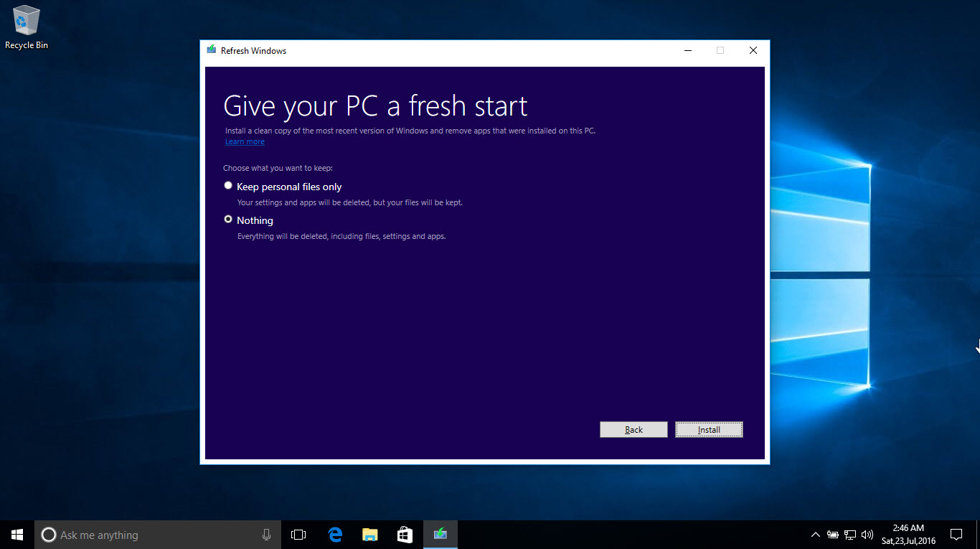Follow the Learn more link
Image resolution: width=980 pixels, height=549 pixels.
[x=245, y=142]
